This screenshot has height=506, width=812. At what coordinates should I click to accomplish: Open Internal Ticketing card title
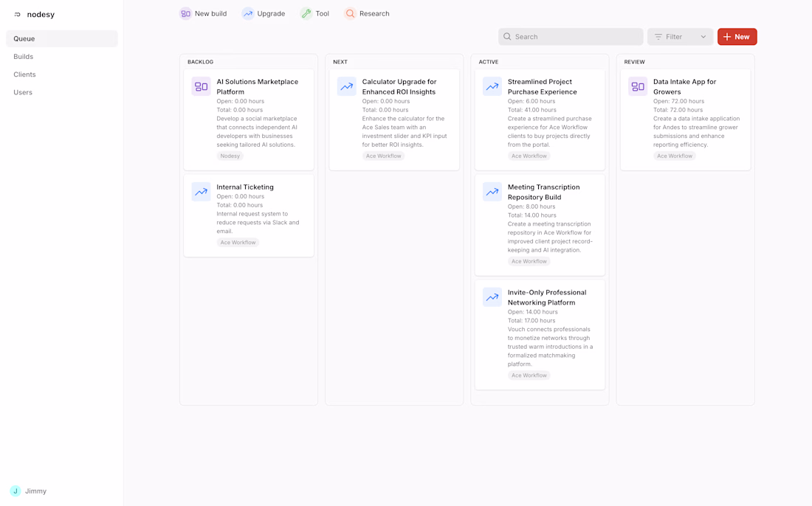(245, 187)
